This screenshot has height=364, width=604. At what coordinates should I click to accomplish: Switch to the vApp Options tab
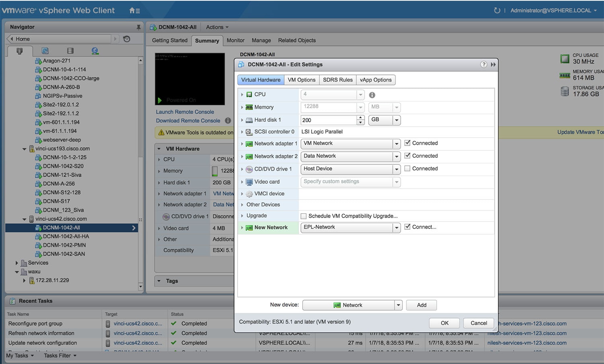pos(375,80)
